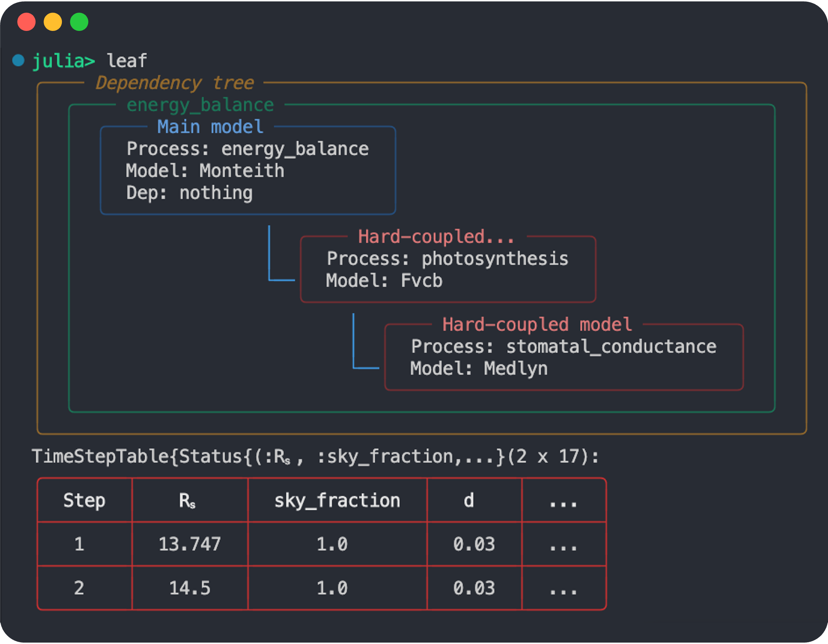This screenshot has height=644, width=828.
Task: Click the typed command 'leaf'
Action: [127, 61]
